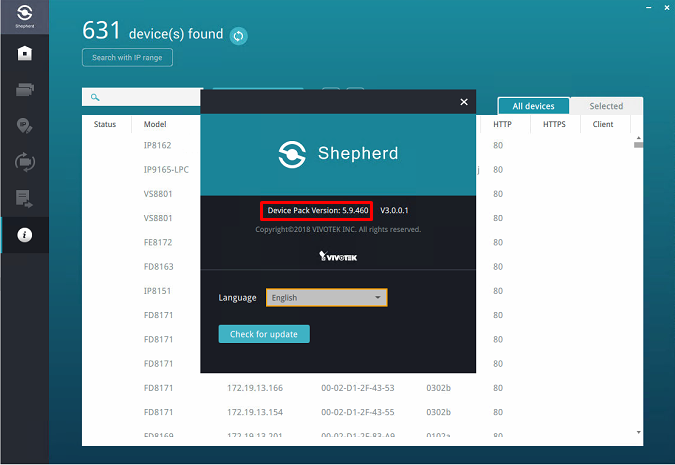Click the Language dropdown arrow

tap(378, 298)
